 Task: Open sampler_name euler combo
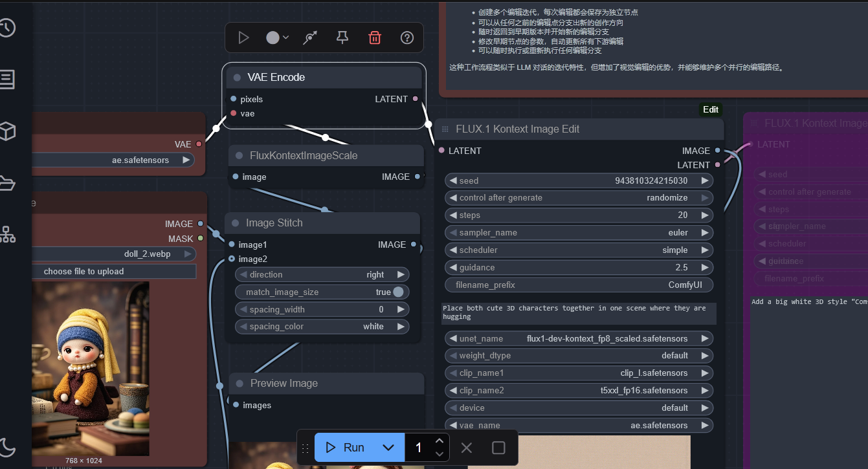pos(579,232)
